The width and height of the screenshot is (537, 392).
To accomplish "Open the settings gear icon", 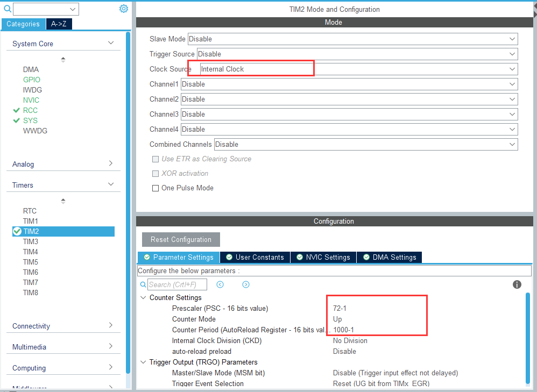I will [x=124, y=9].
